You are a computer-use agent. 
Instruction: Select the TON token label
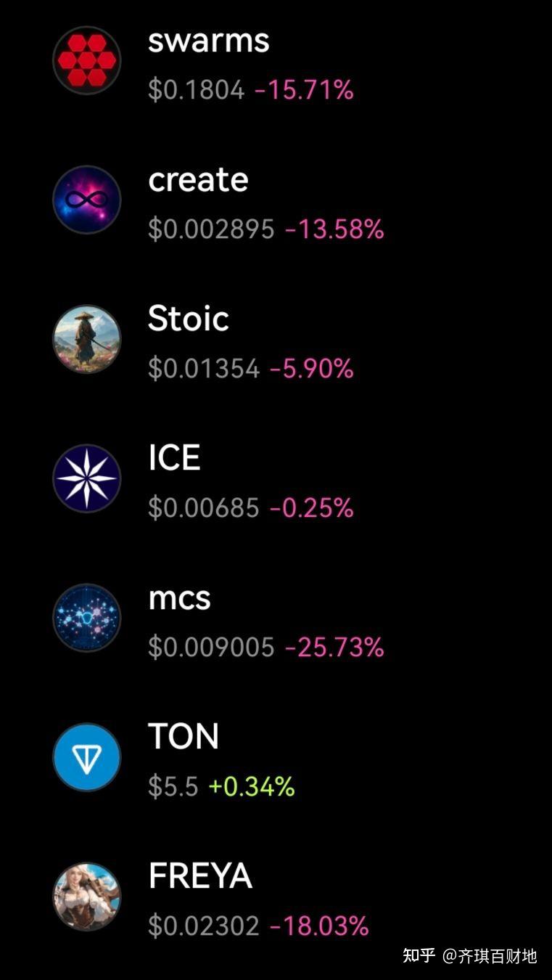click(x=184, y=737)
